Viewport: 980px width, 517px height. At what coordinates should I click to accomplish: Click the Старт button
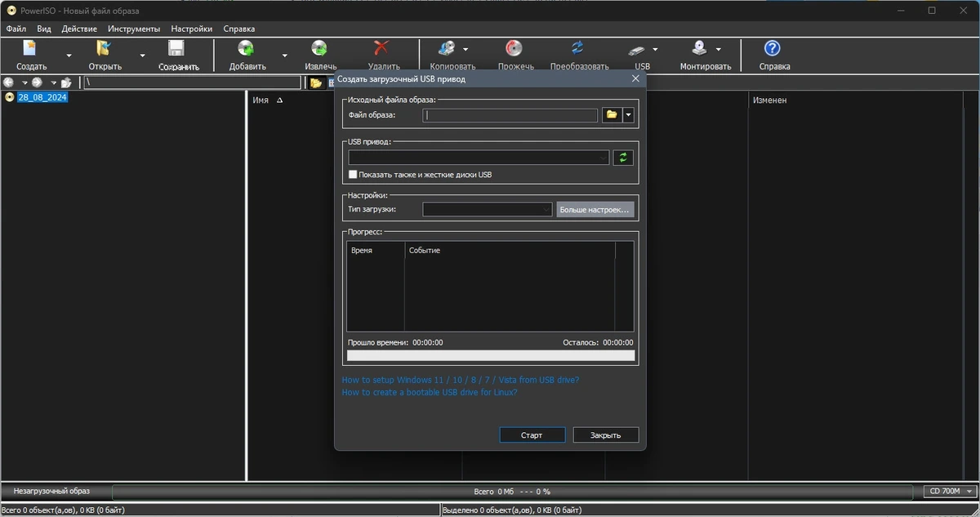pyautogui.click(x=532, y=435)
